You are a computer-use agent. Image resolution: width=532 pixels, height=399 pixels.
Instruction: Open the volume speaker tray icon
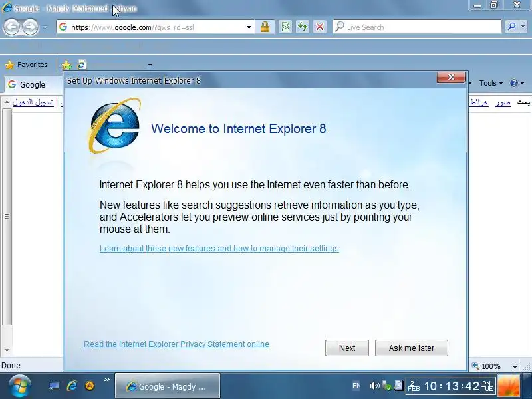click(374, 386)
